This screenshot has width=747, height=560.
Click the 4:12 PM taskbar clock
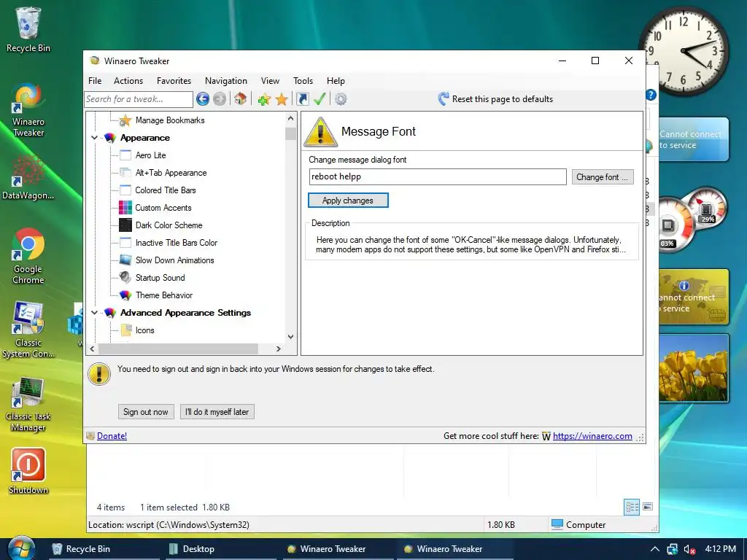720,548
